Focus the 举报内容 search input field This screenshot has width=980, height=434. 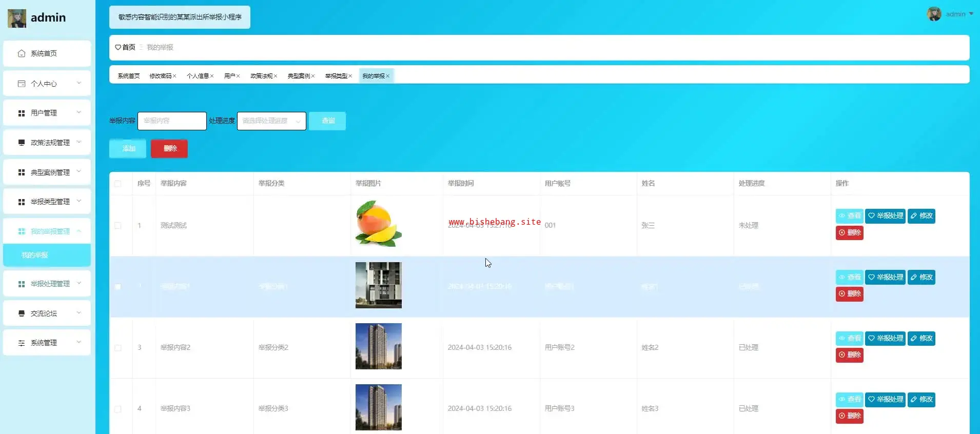(x=172, y=121)
